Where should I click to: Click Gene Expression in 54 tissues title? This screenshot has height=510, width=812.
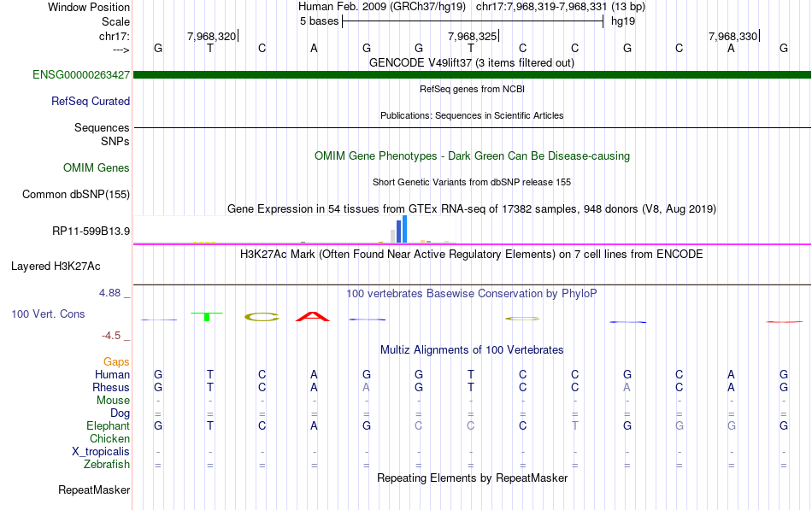pos(472,209)
